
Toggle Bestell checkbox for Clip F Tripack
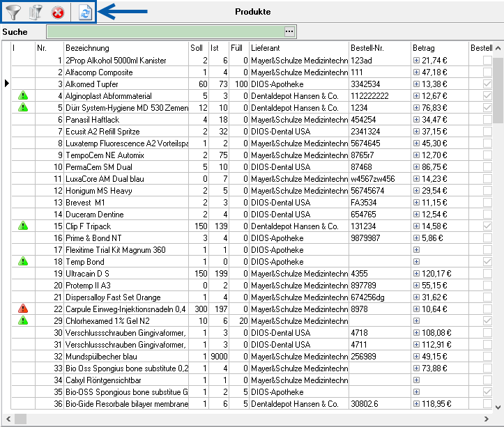tap(487, 226)
